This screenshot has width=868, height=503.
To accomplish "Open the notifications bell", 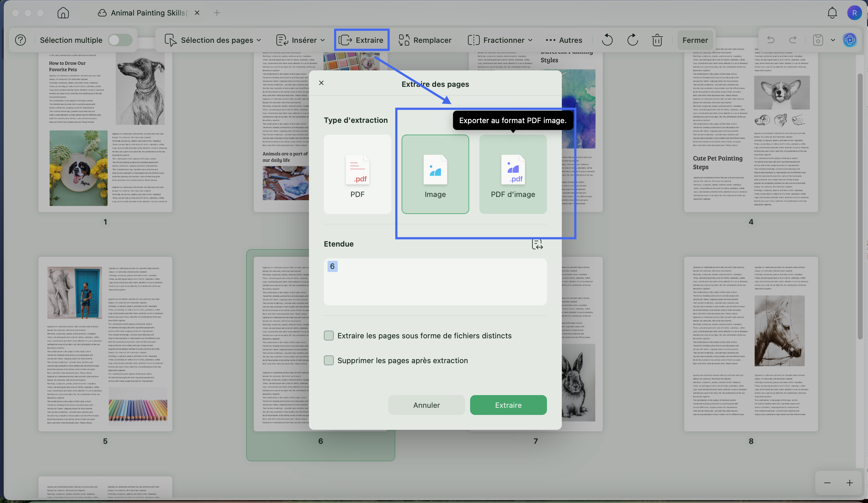I will tap(832, 13).
